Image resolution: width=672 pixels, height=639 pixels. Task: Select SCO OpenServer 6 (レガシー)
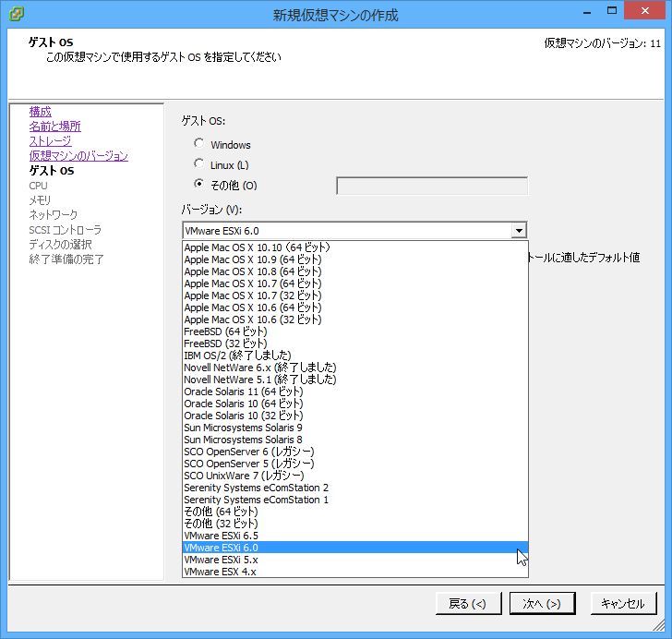[x=354, y=452]
